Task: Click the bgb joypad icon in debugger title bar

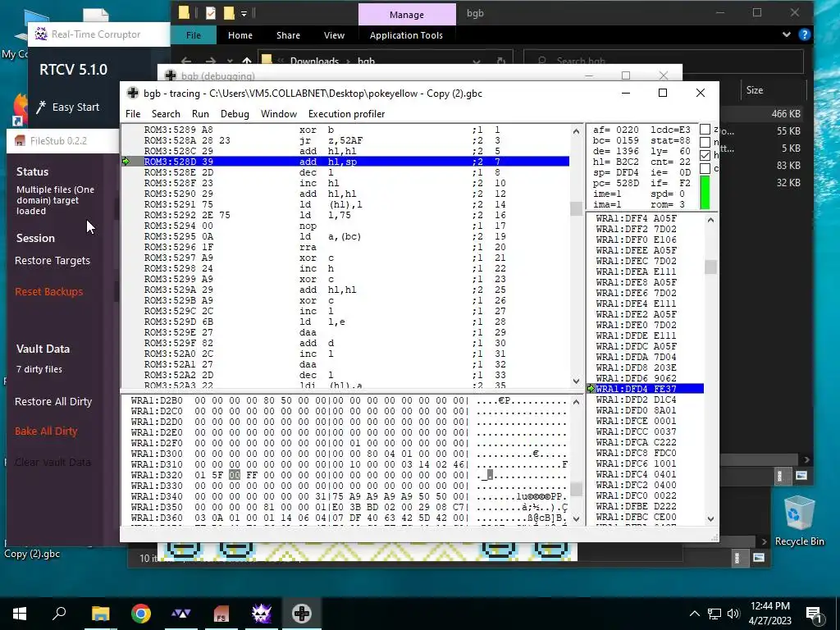Action: (132, 94)
